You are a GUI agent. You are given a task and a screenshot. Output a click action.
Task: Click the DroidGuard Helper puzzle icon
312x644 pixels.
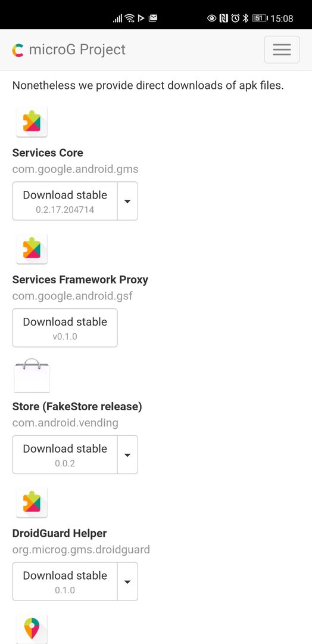(32, 503)
